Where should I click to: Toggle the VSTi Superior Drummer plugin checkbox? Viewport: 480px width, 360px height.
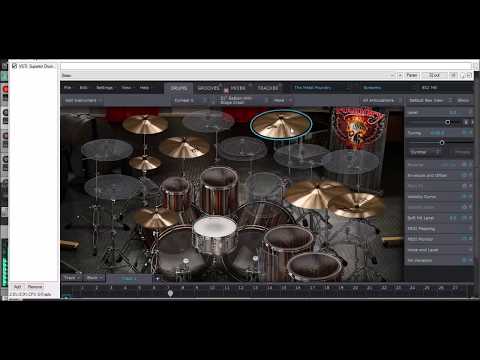14,66
